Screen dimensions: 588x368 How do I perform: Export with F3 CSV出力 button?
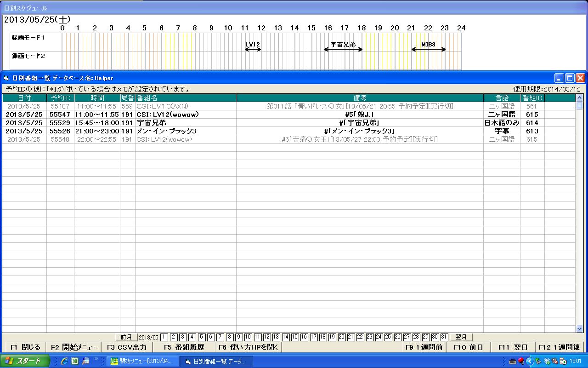(x=127, y=347)
